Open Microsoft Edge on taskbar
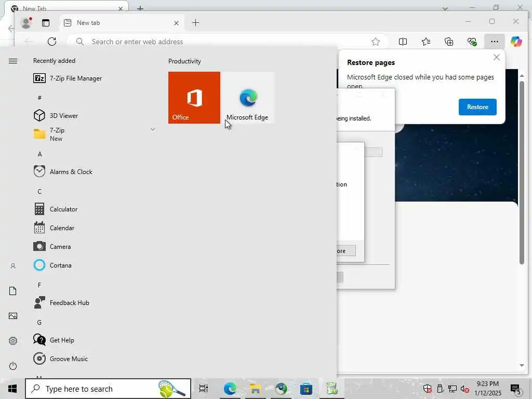The height and width of the screenshot is (399, 532). 230,389
